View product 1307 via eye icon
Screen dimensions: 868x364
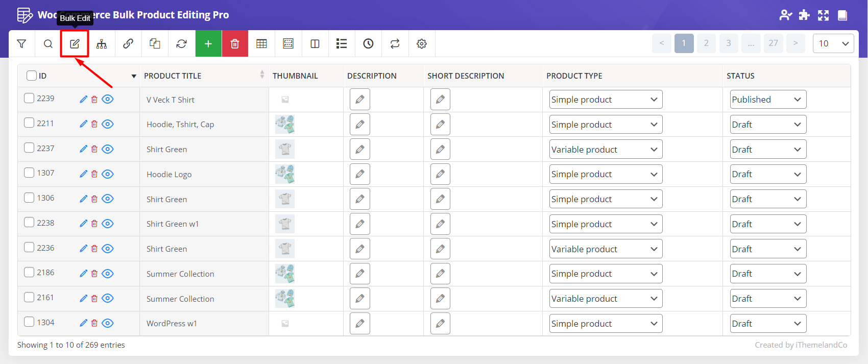point(108,174)
